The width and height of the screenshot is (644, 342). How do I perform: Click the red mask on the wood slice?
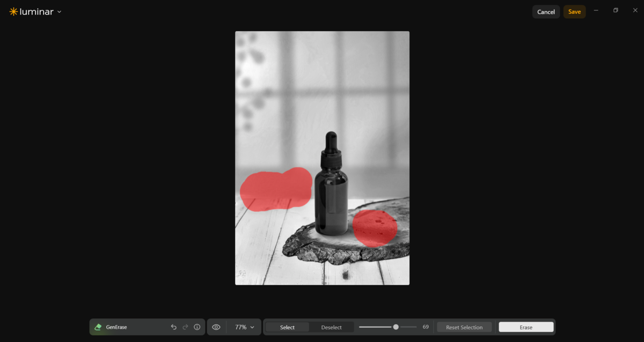point(375,228)
